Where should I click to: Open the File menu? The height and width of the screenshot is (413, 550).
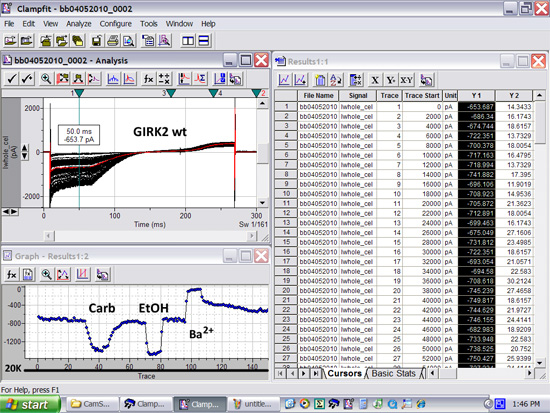tap(9, 24)
